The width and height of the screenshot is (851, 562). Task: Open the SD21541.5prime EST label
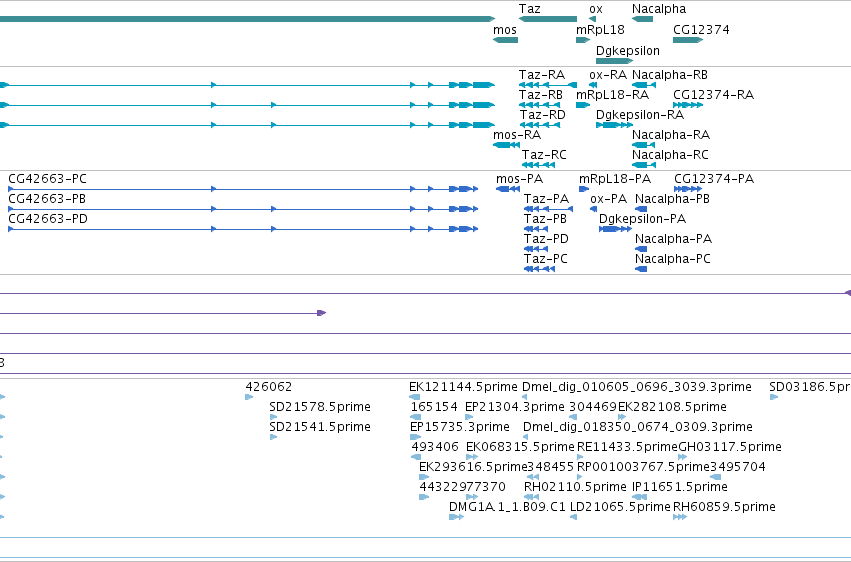pyautogui.click(x=320, y=427)
